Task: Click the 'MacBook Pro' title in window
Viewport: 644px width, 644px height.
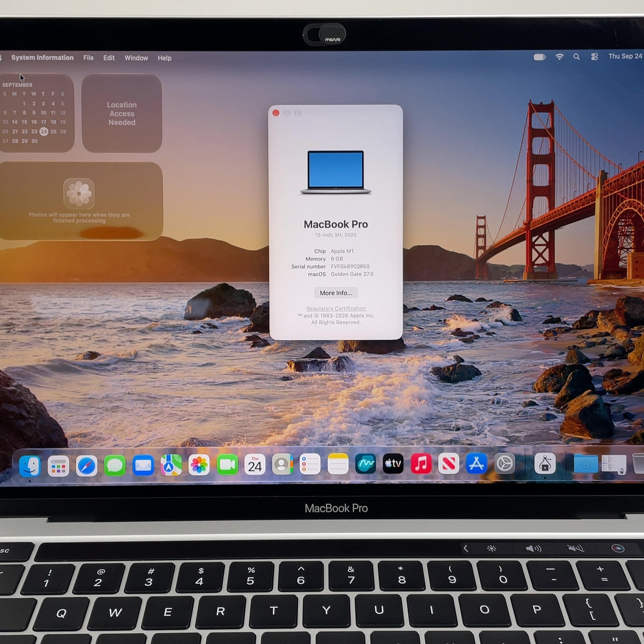Action: click(336, 224)
